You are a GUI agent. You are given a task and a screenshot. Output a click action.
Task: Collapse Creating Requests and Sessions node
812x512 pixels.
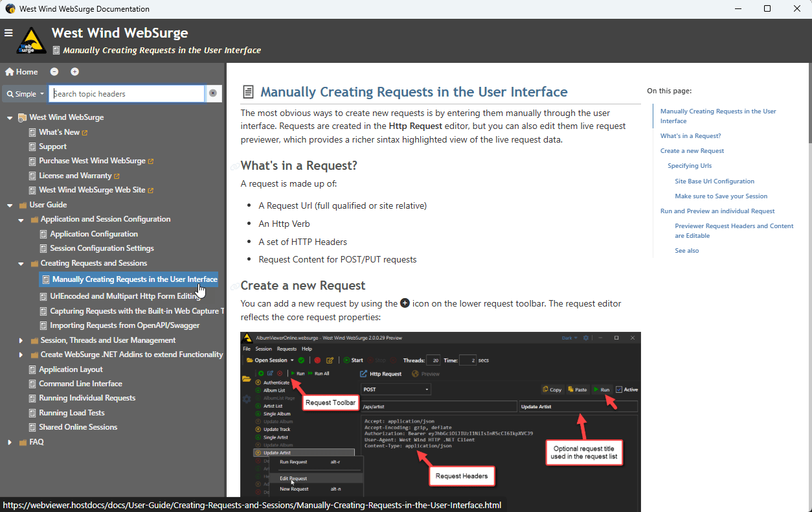point(21,264)
